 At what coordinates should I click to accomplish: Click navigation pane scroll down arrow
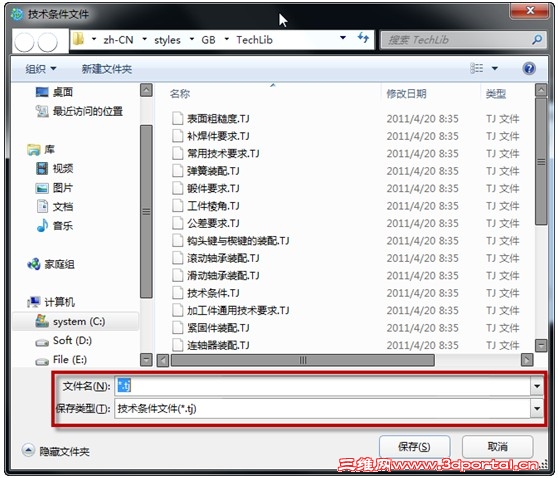click(146, 359)
